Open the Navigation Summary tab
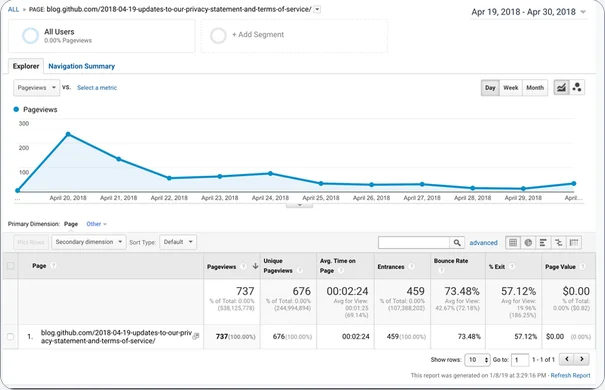This screenshot has width=605, height=390. click(x=81, y=66)
